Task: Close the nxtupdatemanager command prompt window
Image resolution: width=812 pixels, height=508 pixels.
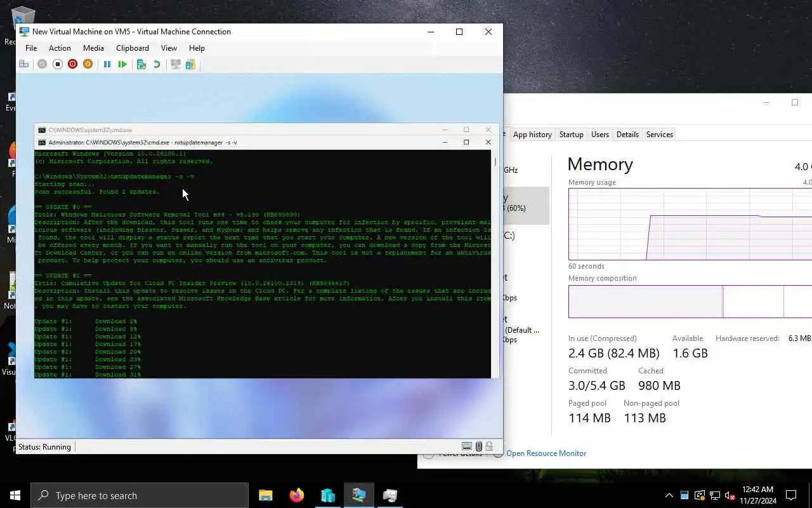Action: tap(488, 142)
